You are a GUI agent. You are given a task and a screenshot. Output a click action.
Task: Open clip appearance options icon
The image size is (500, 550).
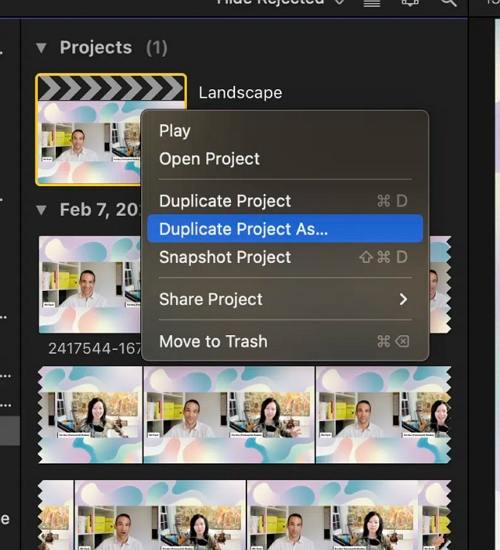pos(410,3)
